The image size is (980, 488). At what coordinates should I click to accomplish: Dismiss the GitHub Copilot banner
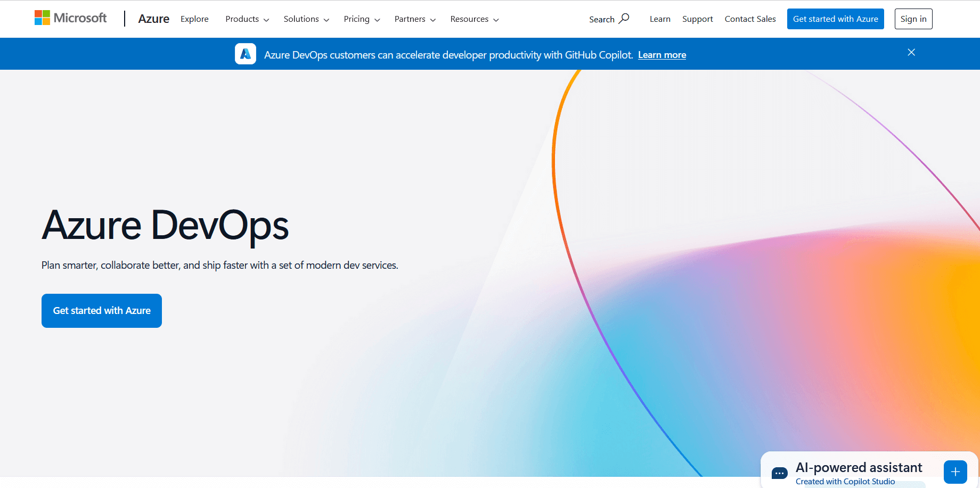pyautogui.click(x=911, y=52)
